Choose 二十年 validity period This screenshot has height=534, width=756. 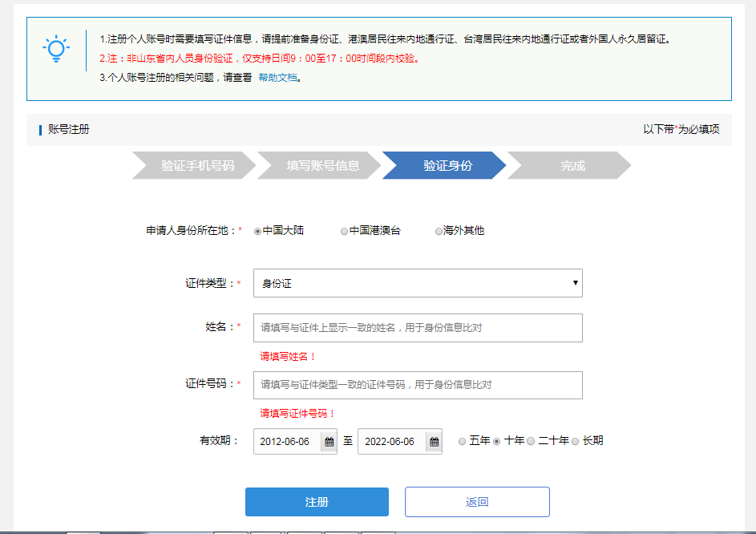point(530,440)
